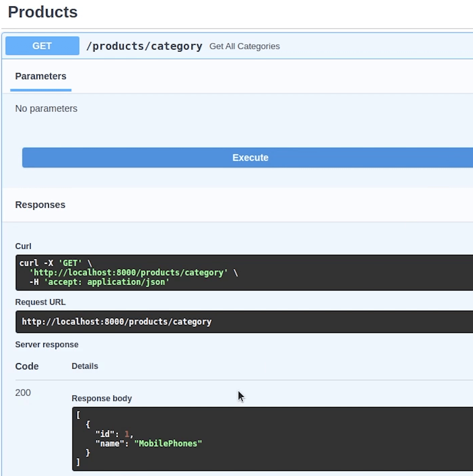The width and height of the screenshot is (473, 476).
Task: Click the curl -X 'GET' command line
Action: click(x=56, y=263)
